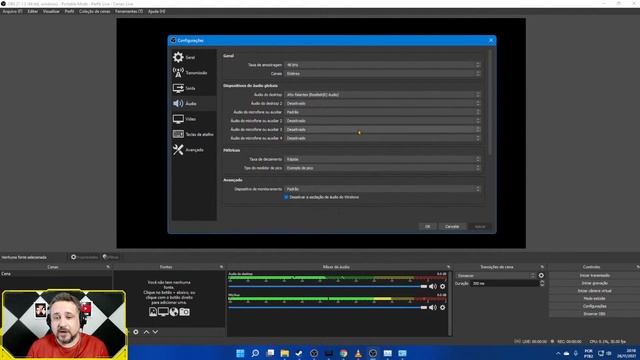Open settings gear for Mic/Aux mixer channel
Viewport: 640px width, 360px height.
(x=442, y=307)
